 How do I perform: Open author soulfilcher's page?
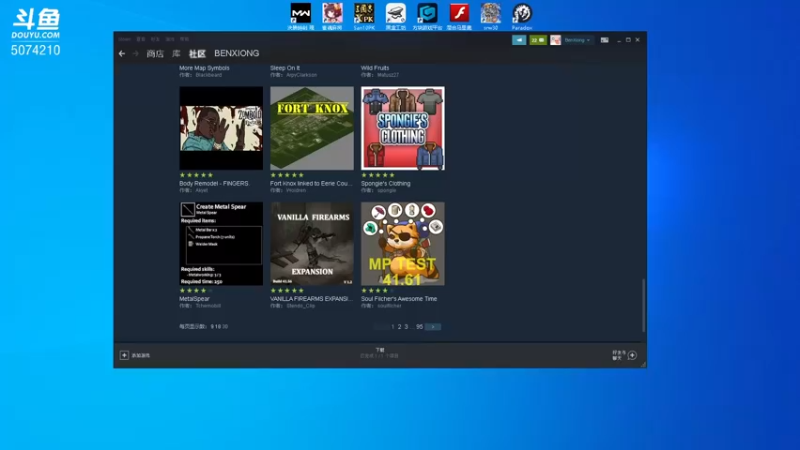coord(389,306)
